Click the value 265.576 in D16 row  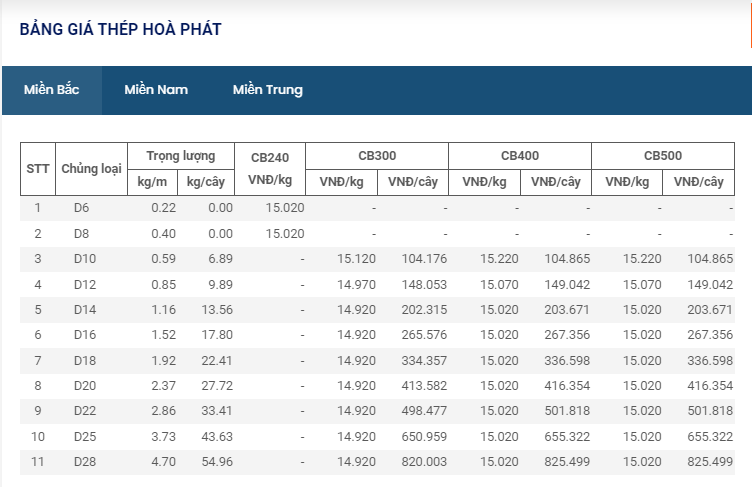[424, 334]
